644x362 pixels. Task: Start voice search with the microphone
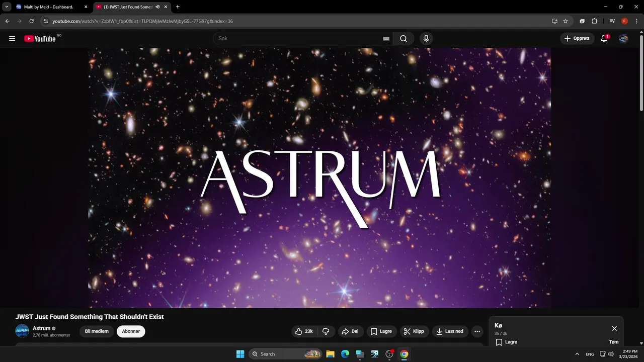click(426, 39)
